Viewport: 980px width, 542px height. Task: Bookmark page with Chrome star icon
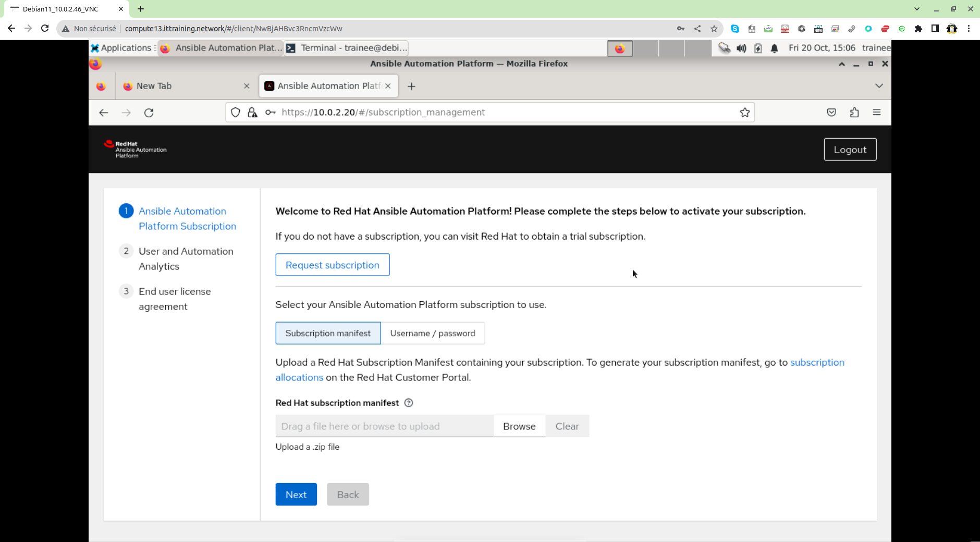(714, 29)
